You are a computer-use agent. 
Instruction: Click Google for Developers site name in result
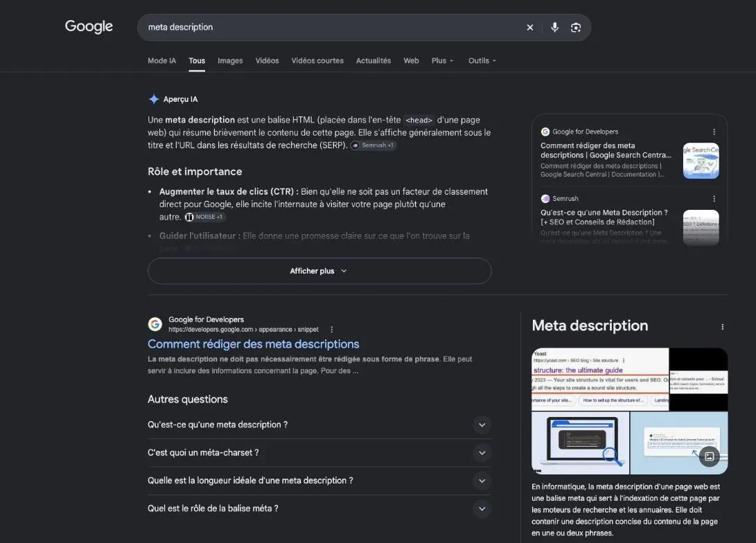[x=206, y=319]
